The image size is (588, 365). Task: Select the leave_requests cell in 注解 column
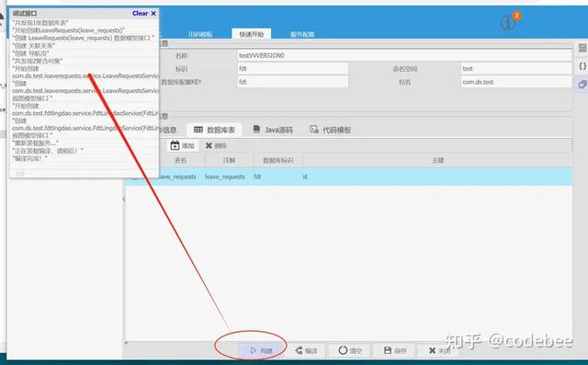(x=225, y=177)
